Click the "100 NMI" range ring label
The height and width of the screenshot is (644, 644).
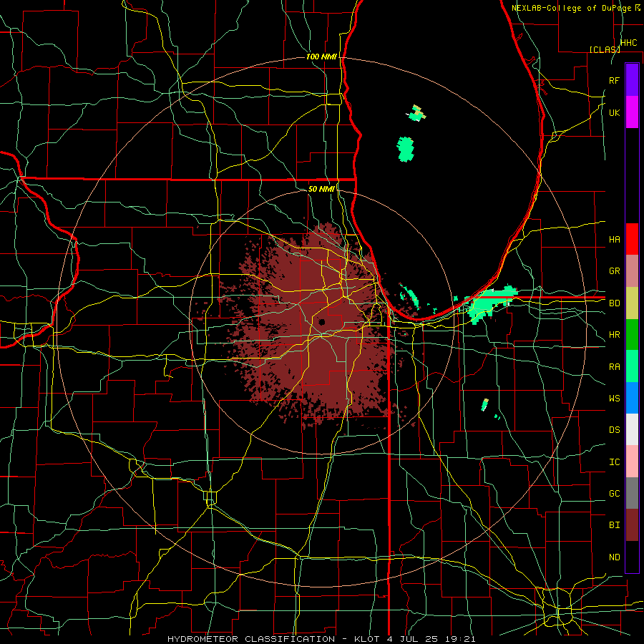[x=321, y=57]
